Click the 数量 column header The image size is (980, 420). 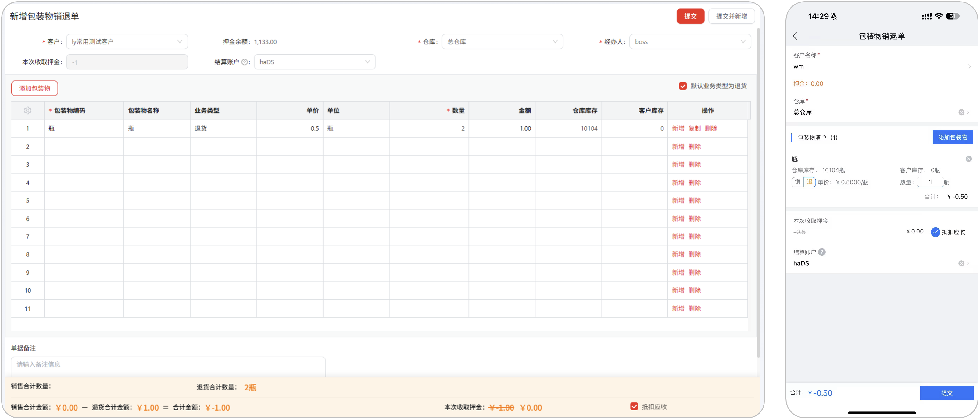(x=429, y=110)
